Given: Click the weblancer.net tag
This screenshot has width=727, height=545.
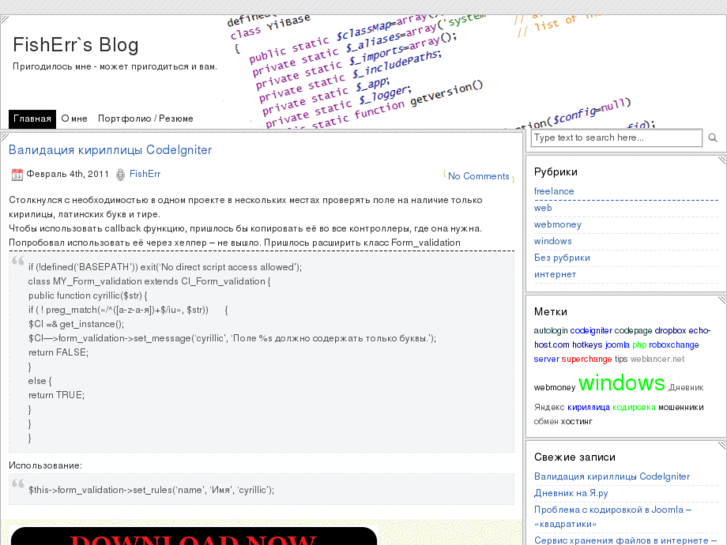Looking at the screenshot, I should 657,359.
